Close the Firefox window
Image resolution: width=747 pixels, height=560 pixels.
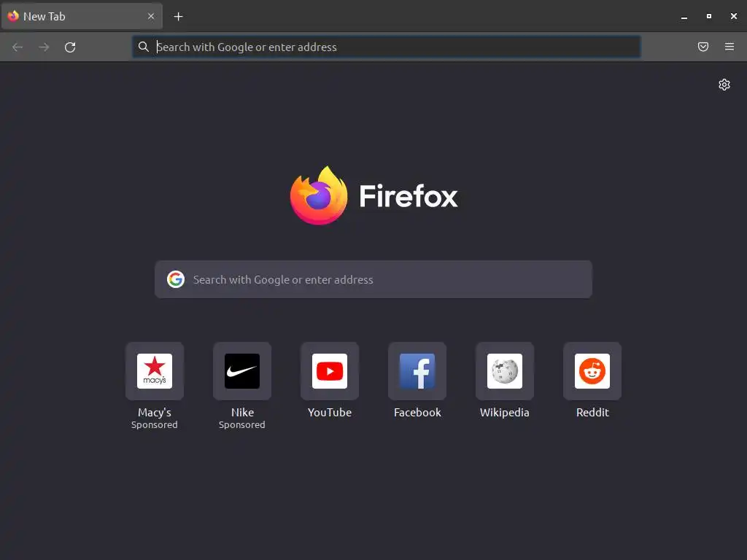[x=734, y=16]
